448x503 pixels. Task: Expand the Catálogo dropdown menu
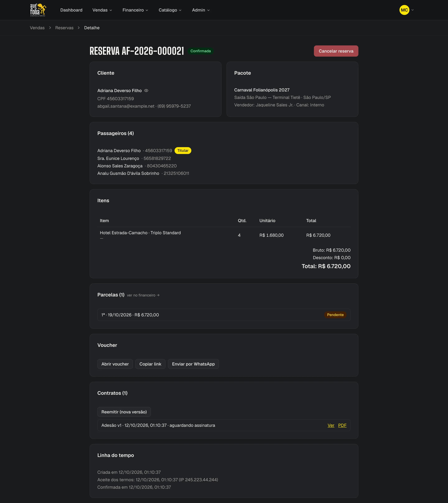pyautogui.click(x=170, y=10)
